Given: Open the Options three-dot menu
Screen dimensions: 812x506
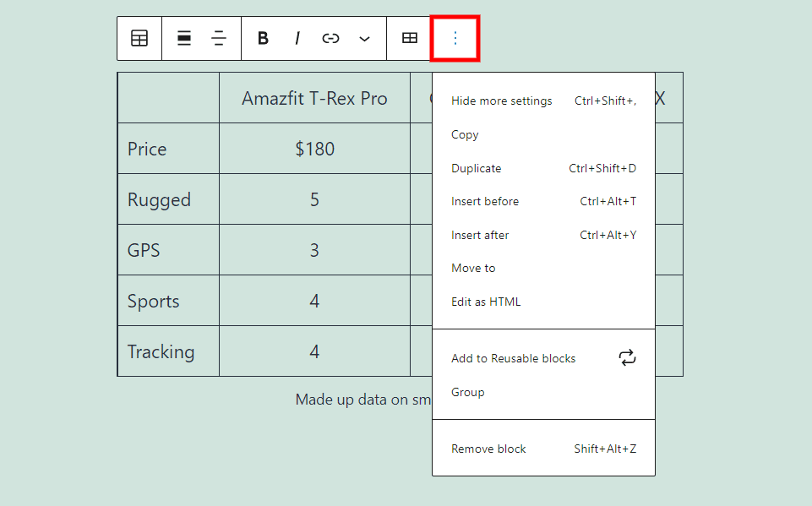Looking at the screenshot, I should pos(455,38).
